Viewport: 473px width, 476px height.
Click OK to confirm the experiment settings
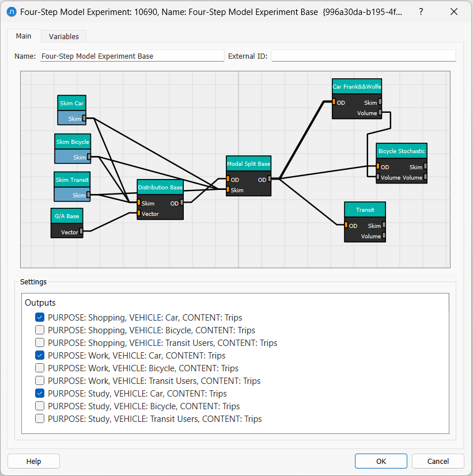coord(380,460)
